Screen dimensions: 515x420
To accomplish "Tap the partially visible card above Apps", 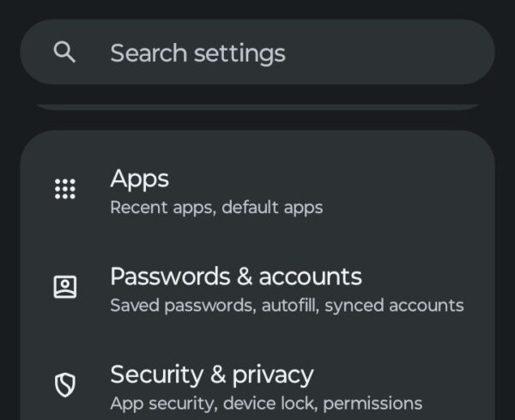I will pyautogui.click(x=257, y=107).
